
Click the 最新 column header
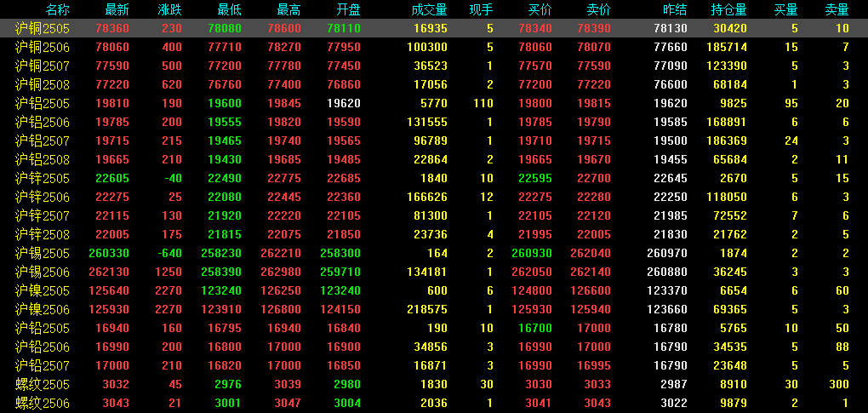[117, 9]
